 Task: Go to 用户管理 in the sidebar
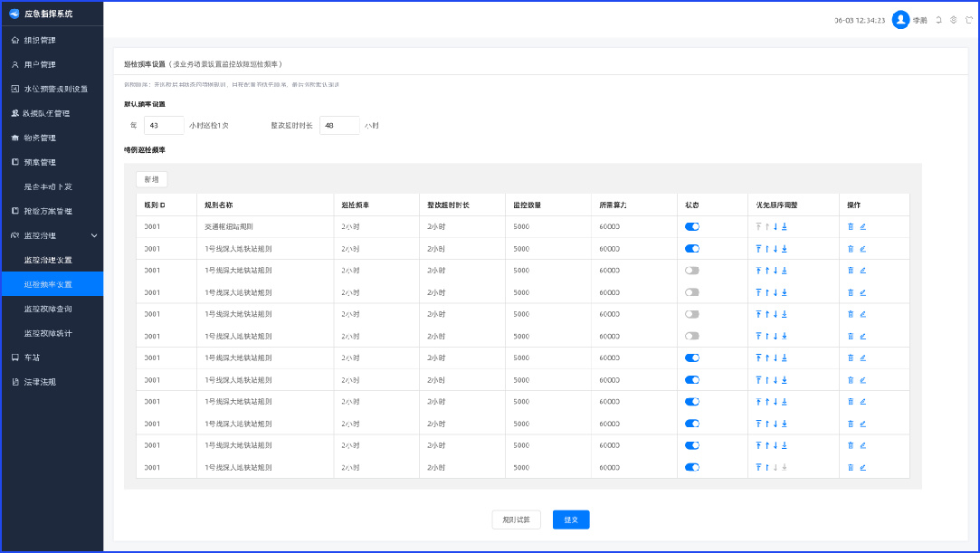pyautogui.click(x=40, y=64)
